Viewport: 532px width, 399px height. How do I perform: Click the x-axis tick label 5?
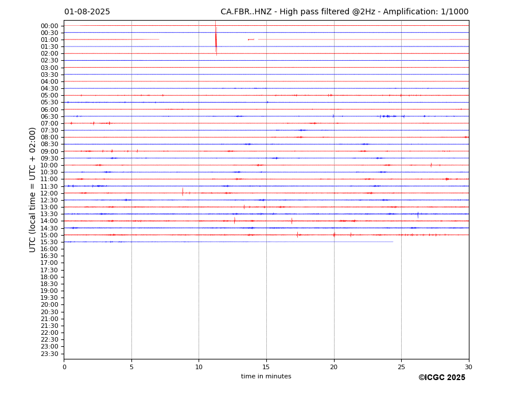click(131, 367)
